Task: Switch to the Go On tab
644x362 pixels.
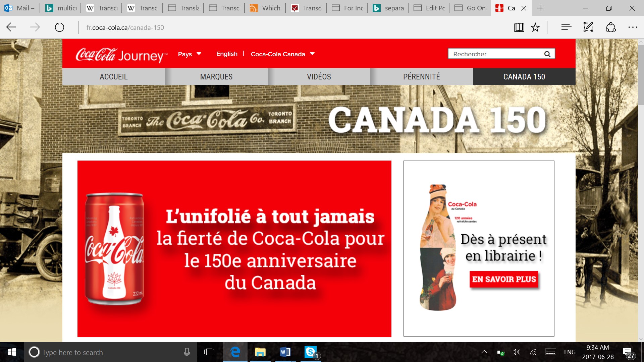Action: click(x=470, y=8)
